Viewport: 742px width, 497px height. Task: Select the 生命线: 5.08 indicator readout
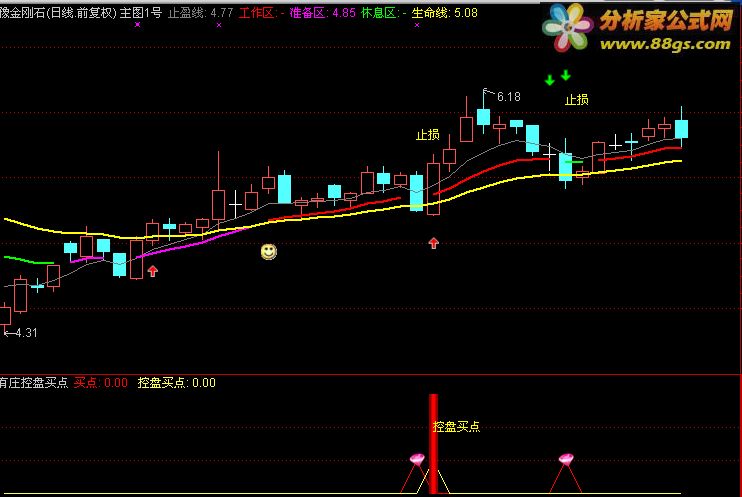tap(444, 13)
